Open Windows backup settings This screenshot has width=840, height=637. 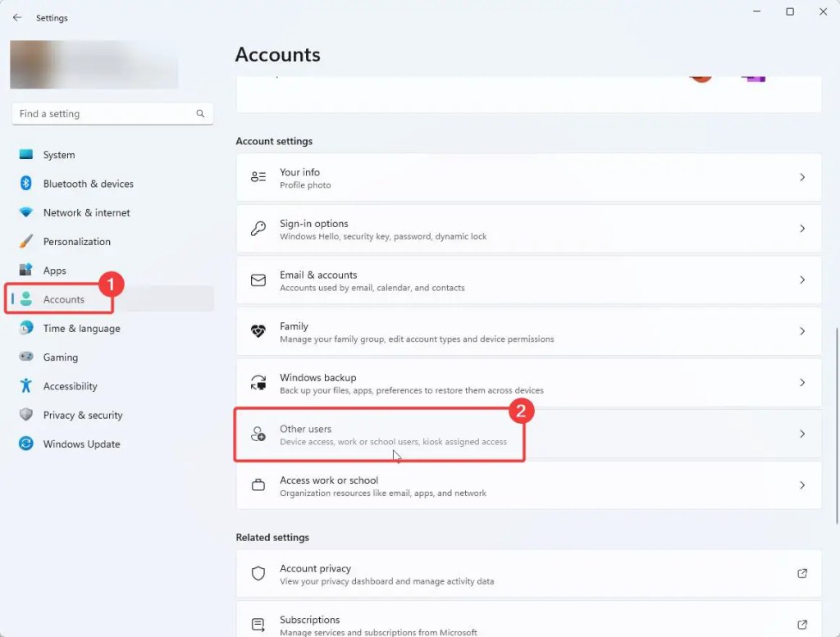point(529,383)
